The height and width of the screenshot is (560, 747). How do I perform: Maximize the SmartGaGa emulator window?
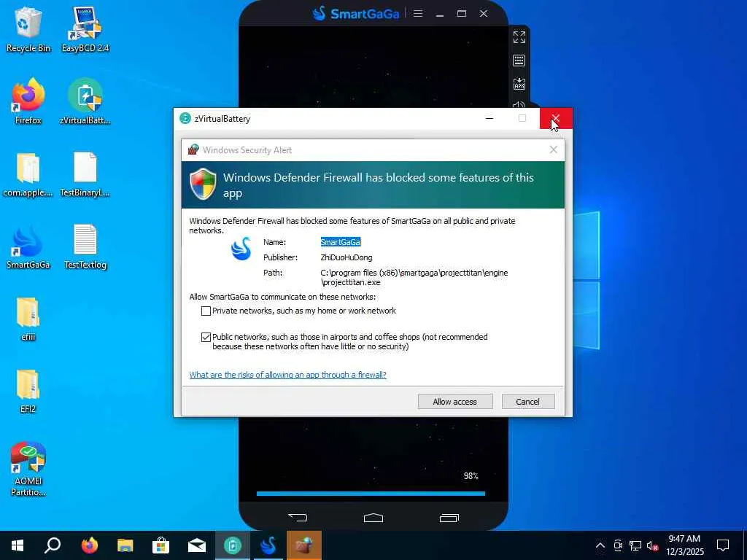point(462,13)
